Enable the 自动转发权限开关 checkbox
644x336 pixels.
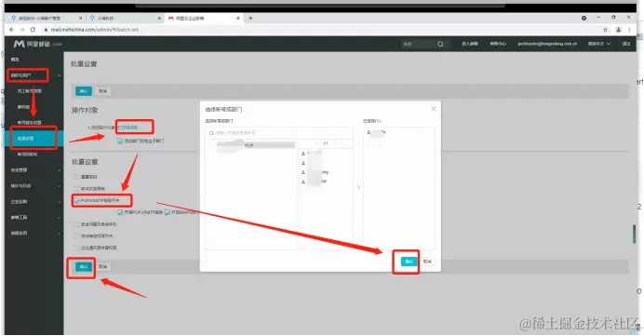[76, 236]
